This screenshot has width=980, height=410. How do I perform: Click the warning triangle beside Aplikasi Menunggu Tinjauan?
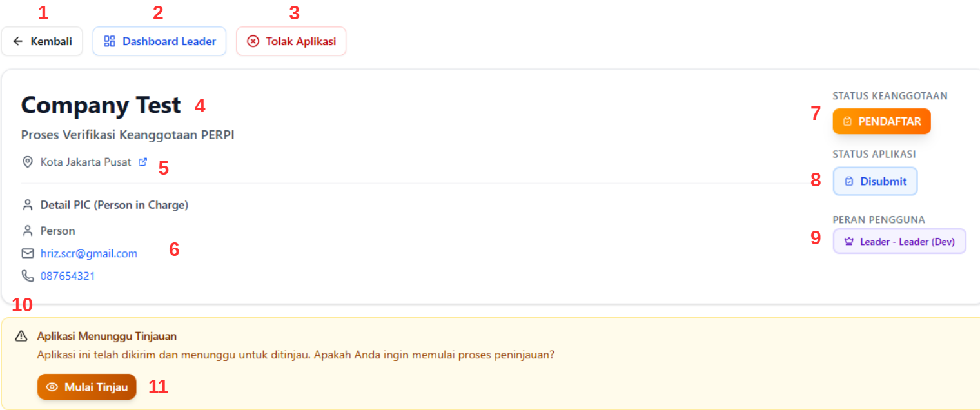coord(23,336)
